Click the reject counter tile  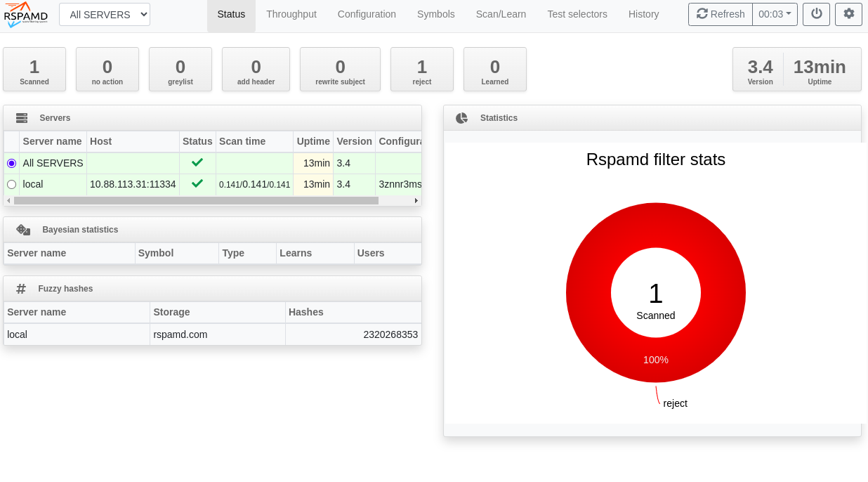(421, 70)
